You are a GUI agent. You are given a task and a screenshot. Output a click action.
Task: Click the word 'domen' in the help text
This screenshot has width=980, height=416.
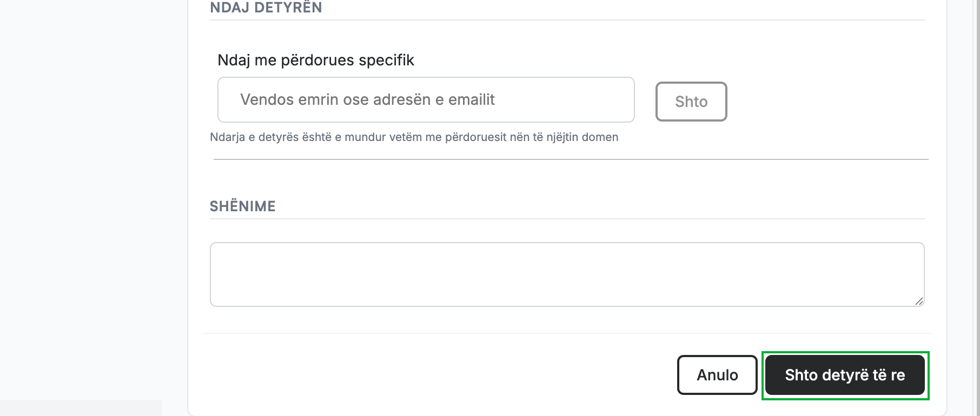click(x=600, y=137)
